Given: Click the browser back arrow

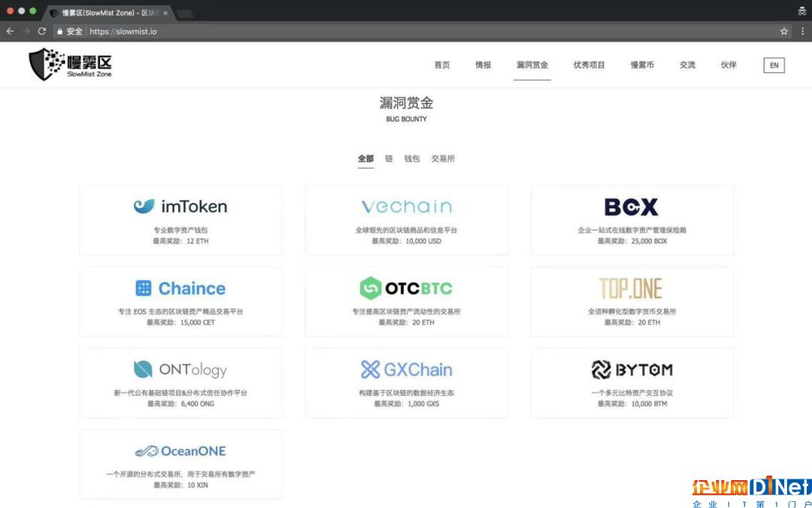Looking at the screenshot, I should pyautogui.click(x=10, y=31).
